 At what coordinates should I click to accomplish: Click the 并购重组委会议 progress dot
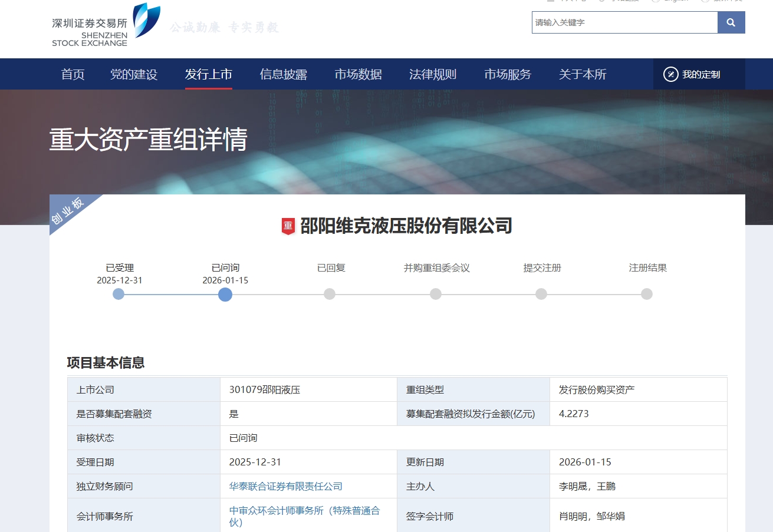(436, 294)
